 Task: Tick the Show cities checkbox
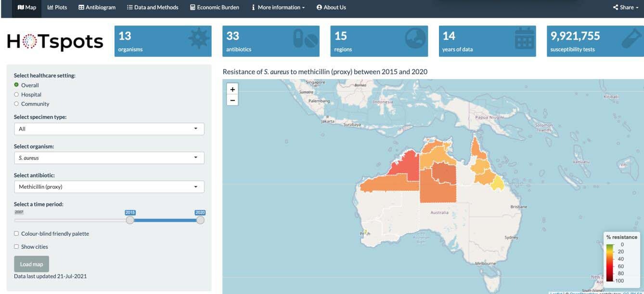tap(16, 247)
